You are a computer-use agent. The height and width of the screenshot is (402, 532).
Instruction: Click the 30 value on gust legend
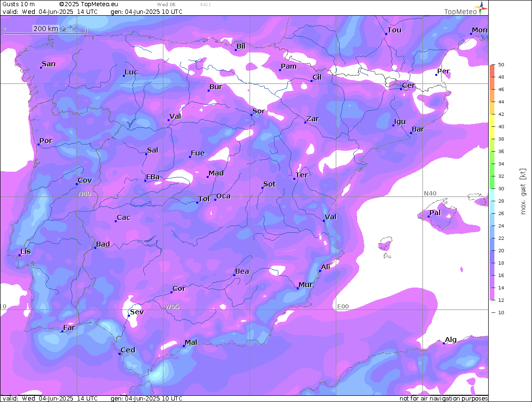[x=501, y=188]
